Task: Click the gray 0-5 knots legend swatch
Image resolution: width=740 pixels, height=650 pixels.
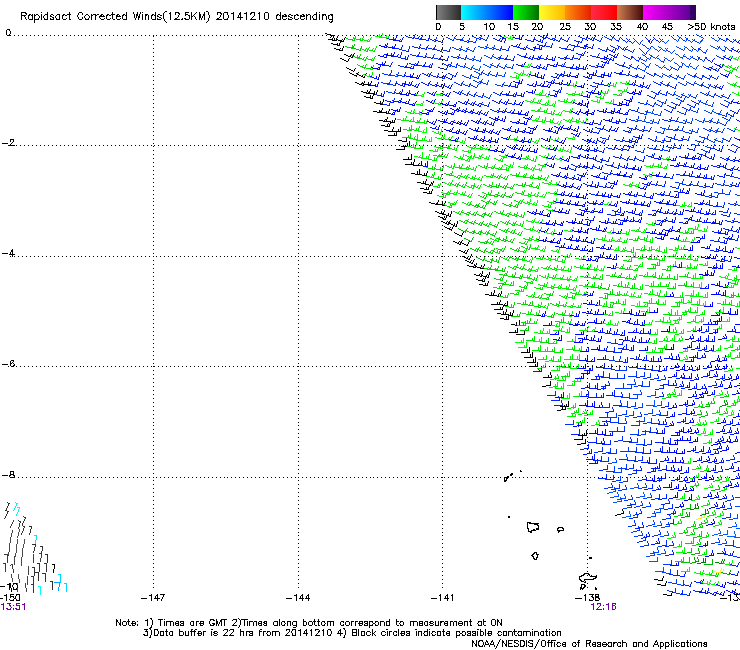Action: (x=448, y=12)
